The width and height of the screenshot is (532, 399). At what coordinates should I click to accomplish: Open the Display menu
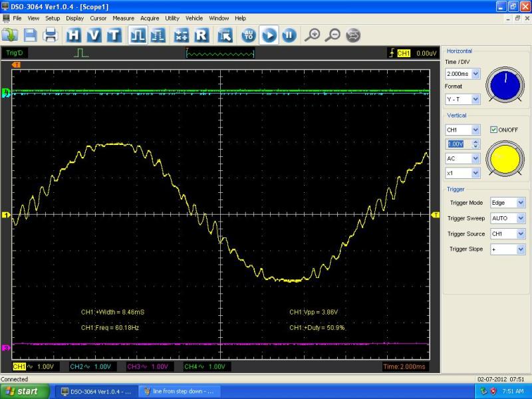[x=74, y=18]
